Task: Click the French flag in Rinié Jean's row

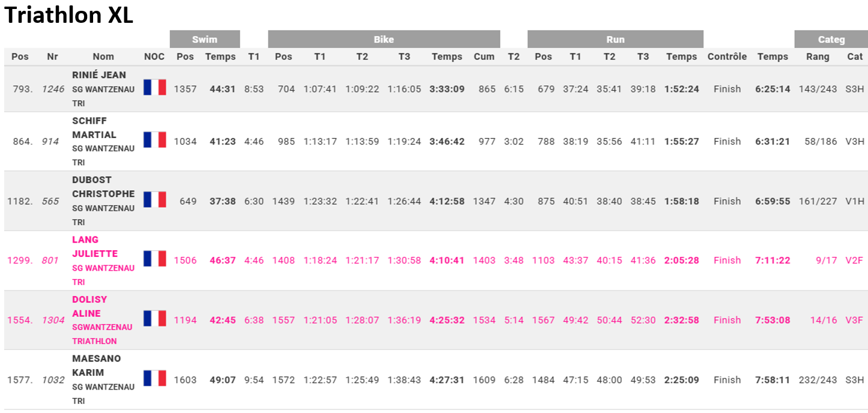Action: click(154, 88)
